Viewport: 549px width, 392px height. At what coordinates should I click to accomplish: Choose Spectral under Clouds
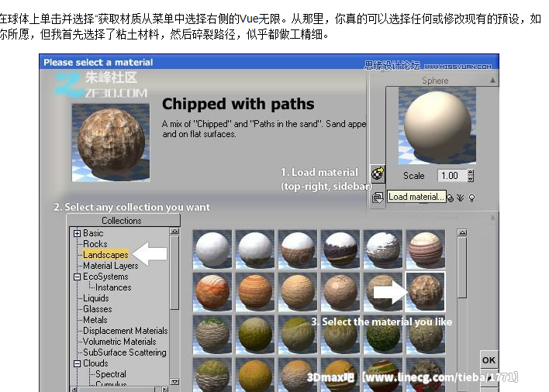tap(111, 374)
